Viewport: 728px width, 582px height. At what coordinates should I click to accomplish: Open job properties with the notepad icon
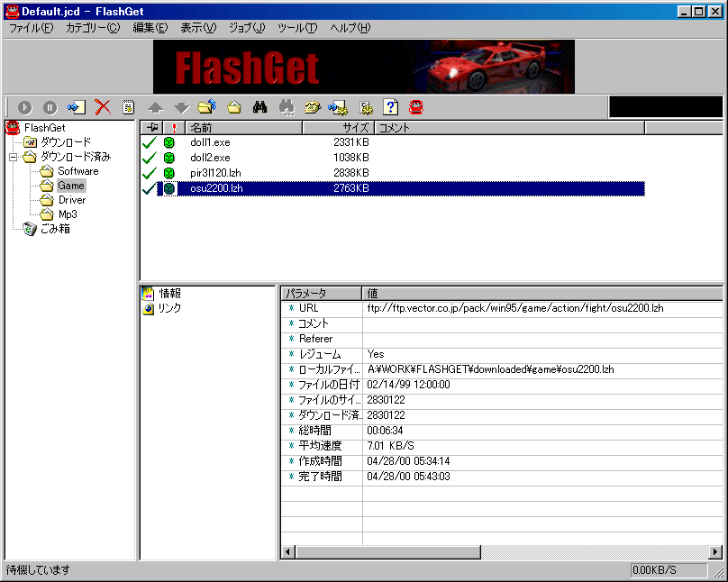coord(129,108)
